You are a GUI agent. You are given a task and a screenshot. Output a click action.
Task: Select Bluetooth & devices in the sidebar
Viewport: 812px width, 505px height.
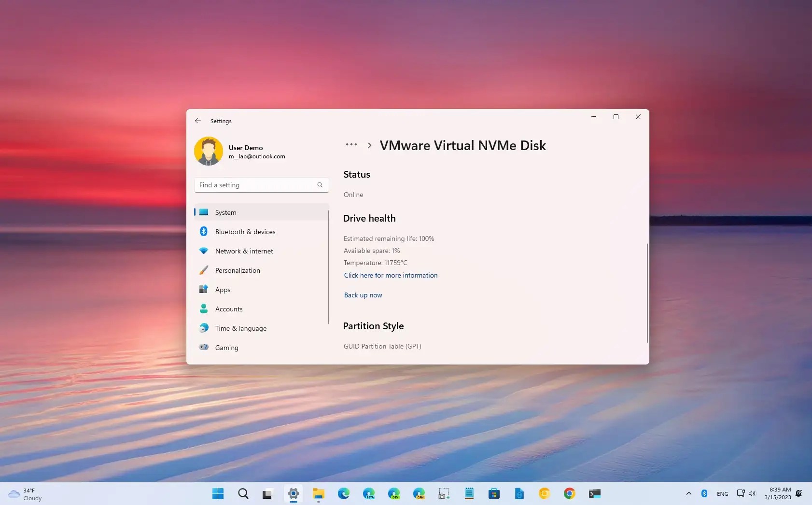[x=245, y=231]
